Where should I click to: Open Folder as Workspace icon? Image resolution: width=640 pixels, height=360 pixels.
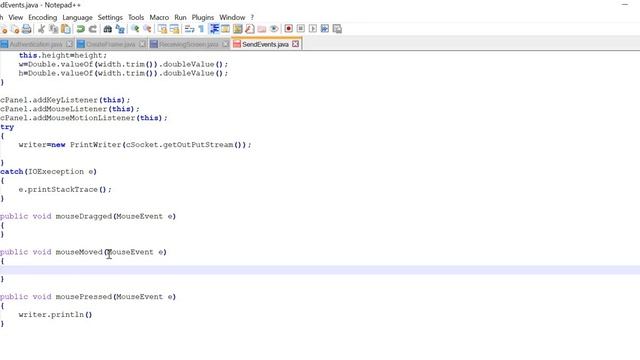[x=262, y=29]
